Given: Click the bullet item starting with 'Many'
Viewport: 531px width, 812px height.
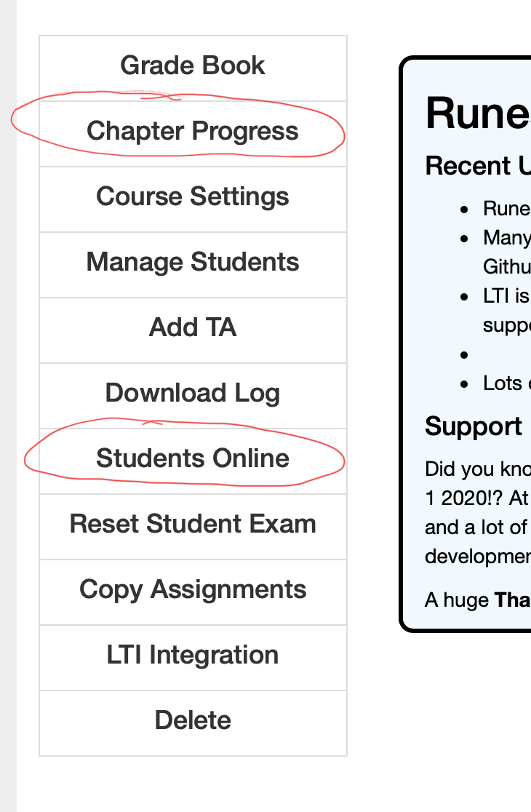Looking at the screenshot, I should point(506,239).
